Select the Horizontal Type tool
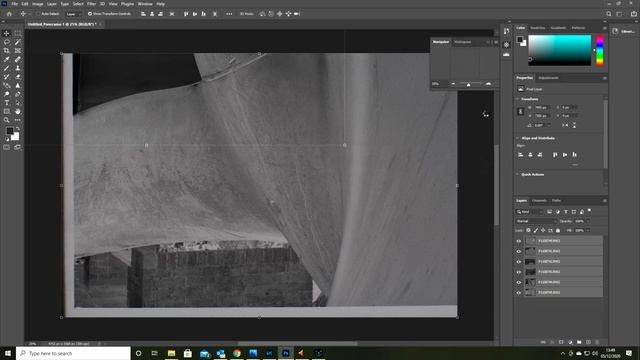The image size is (640, 360). [7, 103]
